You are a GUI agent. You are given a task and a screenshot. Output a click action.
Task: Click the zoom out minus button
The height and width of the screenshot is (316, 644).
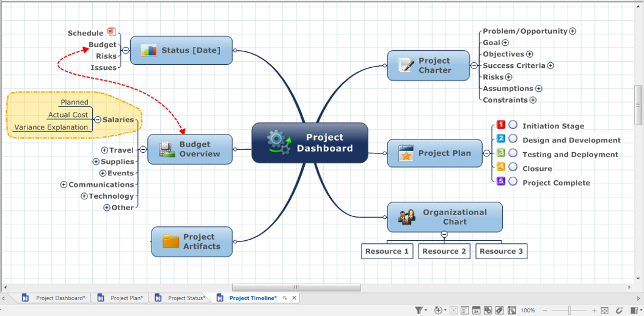pos(545,310)
